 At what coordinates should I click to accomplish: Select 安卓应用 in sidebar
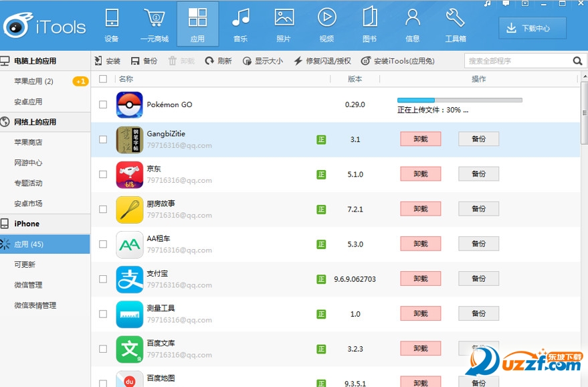coord(28,102)
